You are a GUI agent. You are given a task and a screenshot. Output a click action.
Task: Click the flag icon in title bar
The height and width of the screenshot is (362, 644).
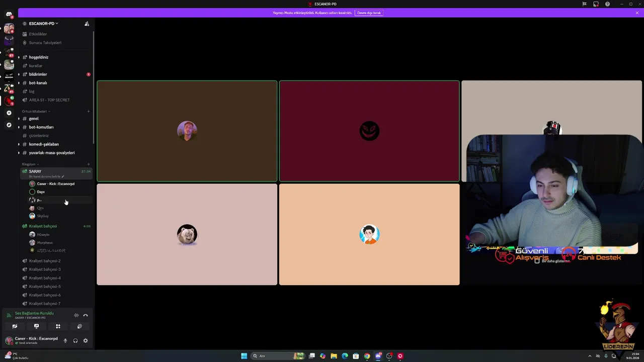click(584, 4)
